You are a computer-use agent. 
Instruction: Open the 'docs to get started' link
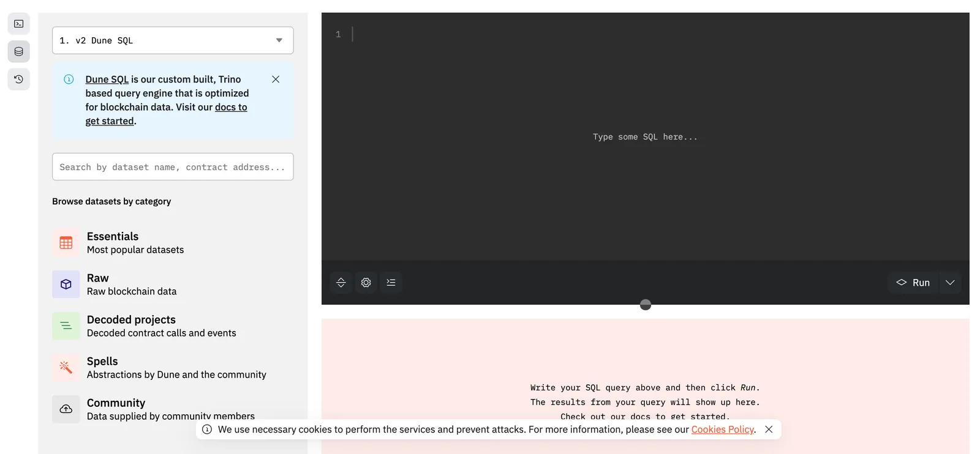point(166,114)
